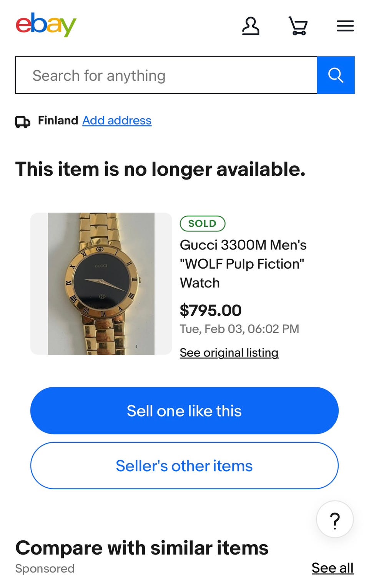View 'Seller's other items'
This screenshot has height=588, width=369.
click(184, 466)
